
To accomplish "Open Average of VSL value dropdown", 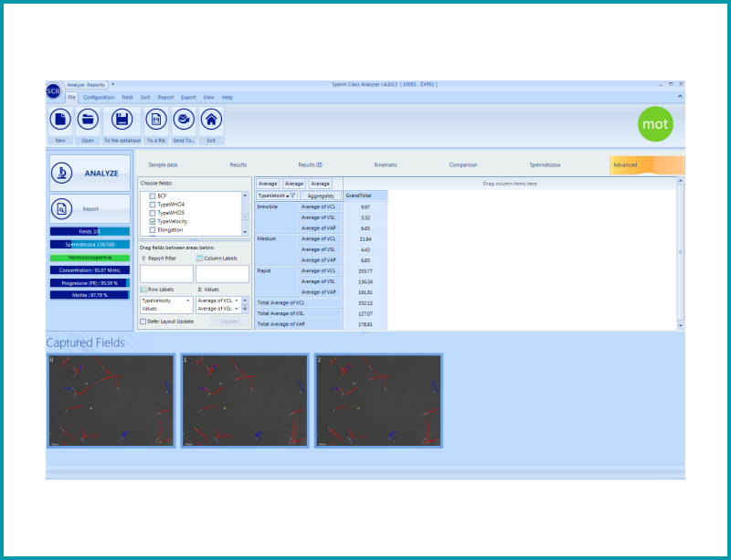I will click(x=237, y=309).
